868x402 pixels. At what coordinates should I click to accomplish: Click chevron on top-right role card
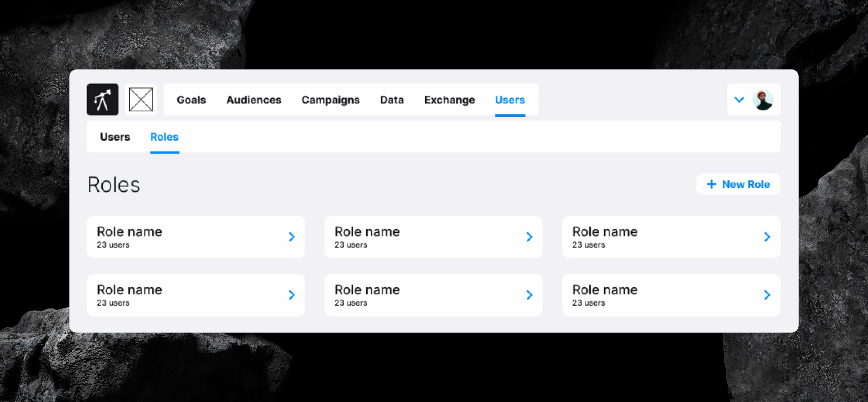767,237
